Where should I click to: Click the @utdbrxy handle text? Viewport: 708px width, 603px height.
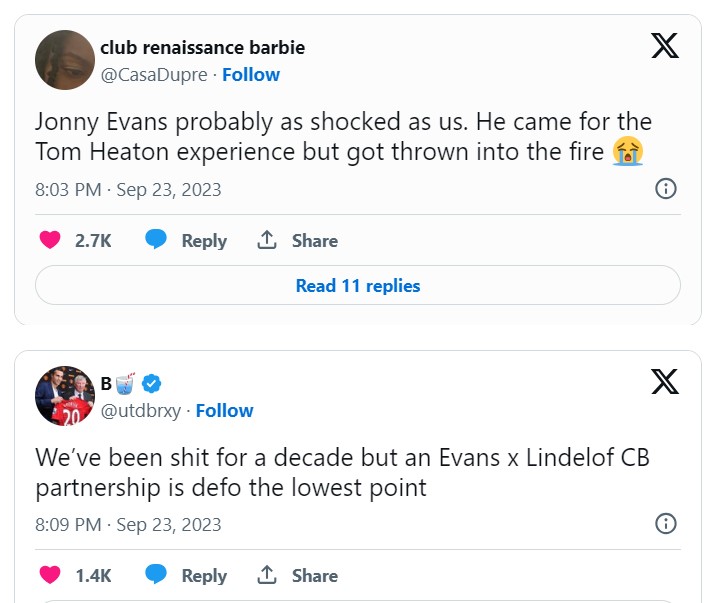pyautogui.click(x=141, y=410)
